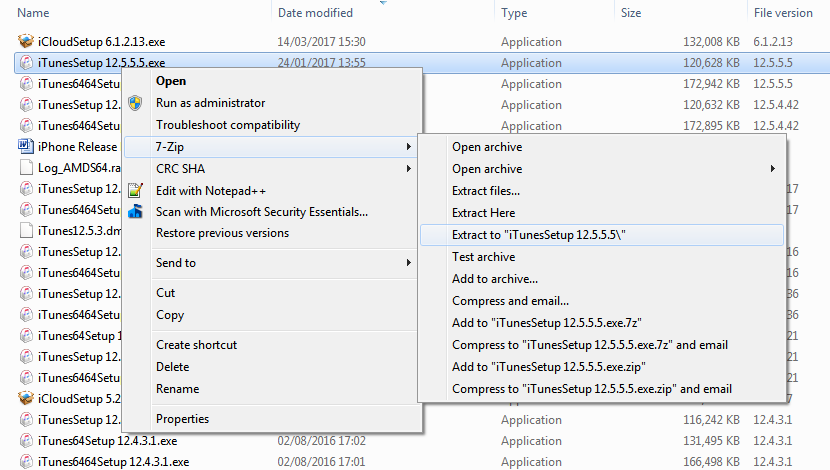
Task: Click the shield icon beside Run as administrator
Action: [x=135, y=103]
